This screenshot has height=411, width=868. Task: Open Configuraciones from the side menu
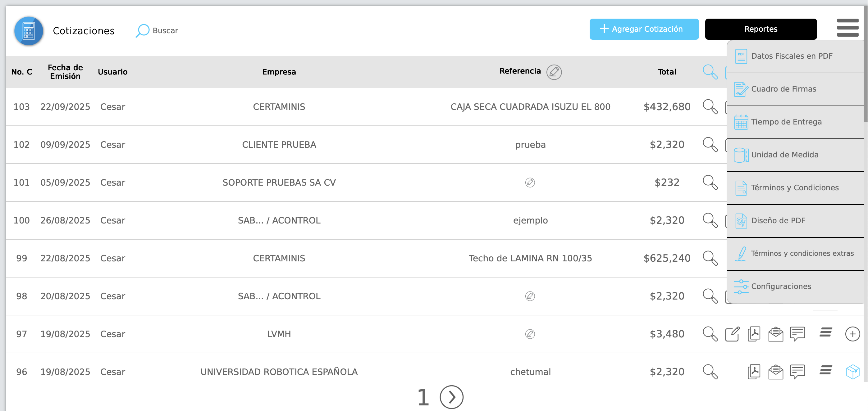(x=781, y=287)
